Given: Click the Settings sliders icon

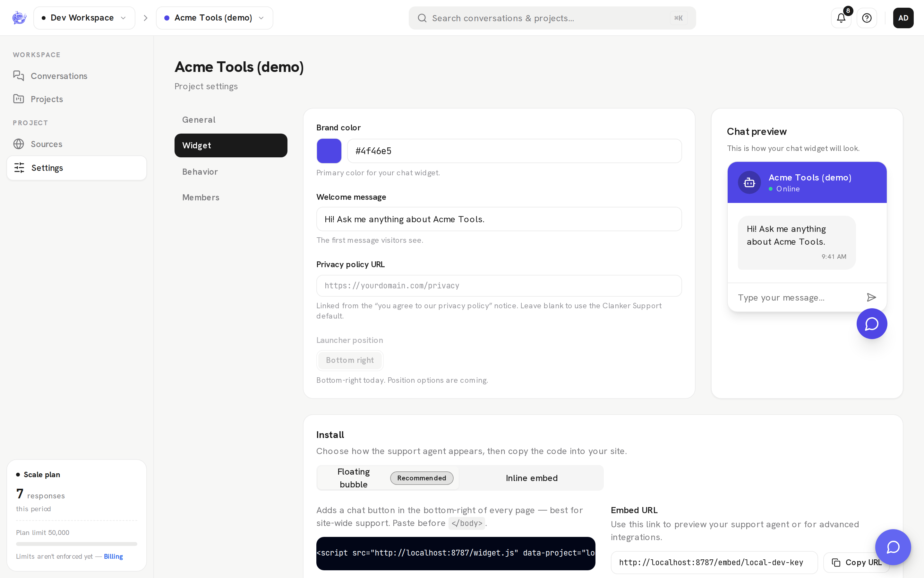Looking at the screenshot, I should (x=19, y=167).
